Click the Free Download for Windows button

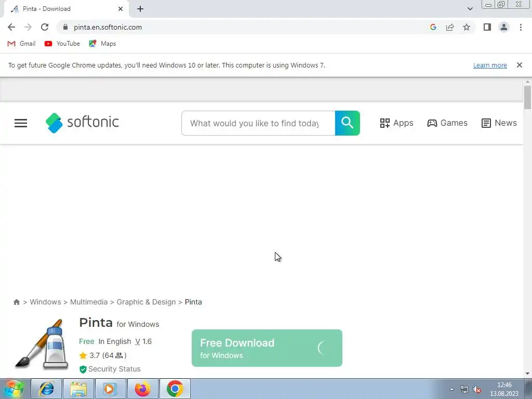(x=267, y=348)
